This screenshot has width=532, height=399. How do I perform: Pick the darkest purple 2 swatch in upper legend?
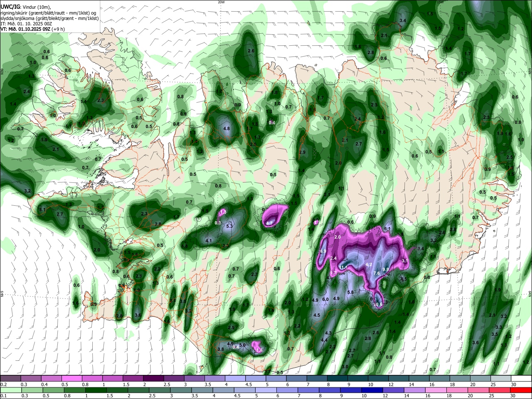click(x=153, y=378)
